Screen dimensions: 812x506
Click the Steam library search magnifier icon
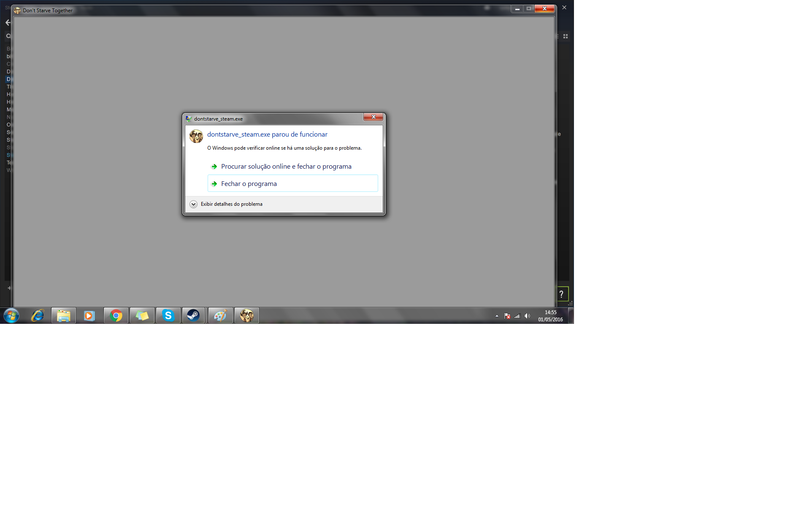[8, 36]
